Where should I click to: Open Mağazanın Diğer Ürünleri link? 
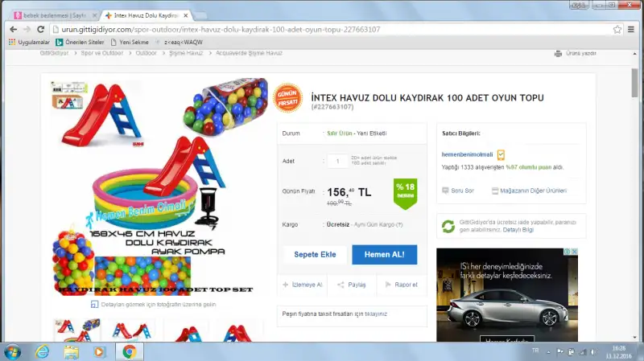pos(529,191)
